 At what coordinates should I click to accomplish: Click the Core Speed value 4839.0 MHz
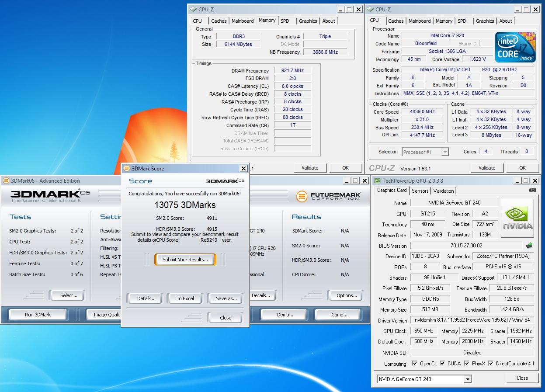[x=422, y=111]
